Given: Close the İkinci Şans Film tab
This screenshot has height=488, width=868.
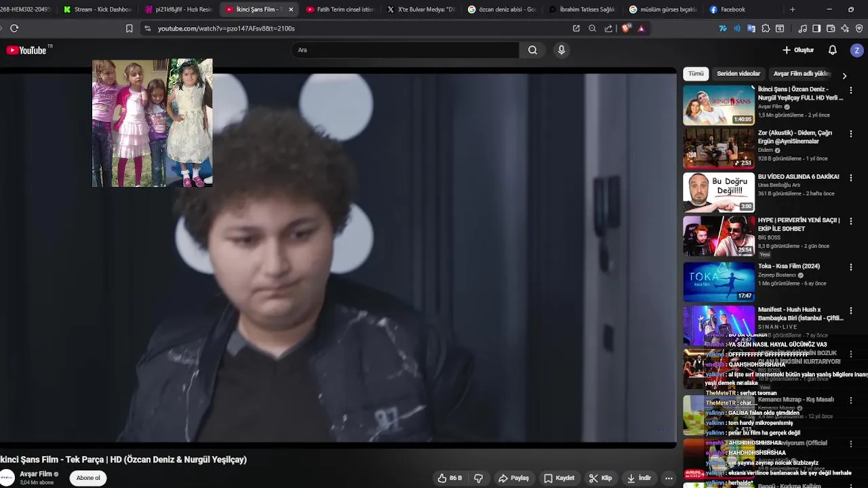Looking at the screenshot, I should tap(291, 9).
